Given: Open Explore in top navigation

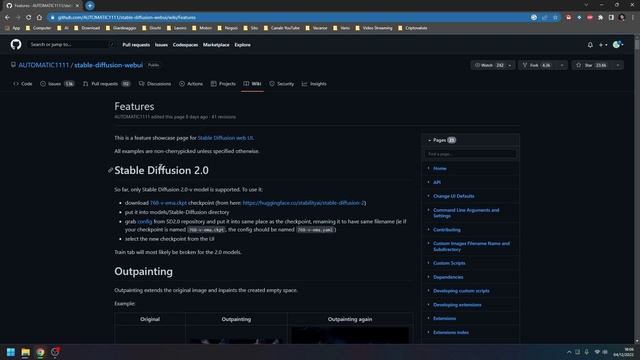Looking at the screenshot, I should (242, 45).
